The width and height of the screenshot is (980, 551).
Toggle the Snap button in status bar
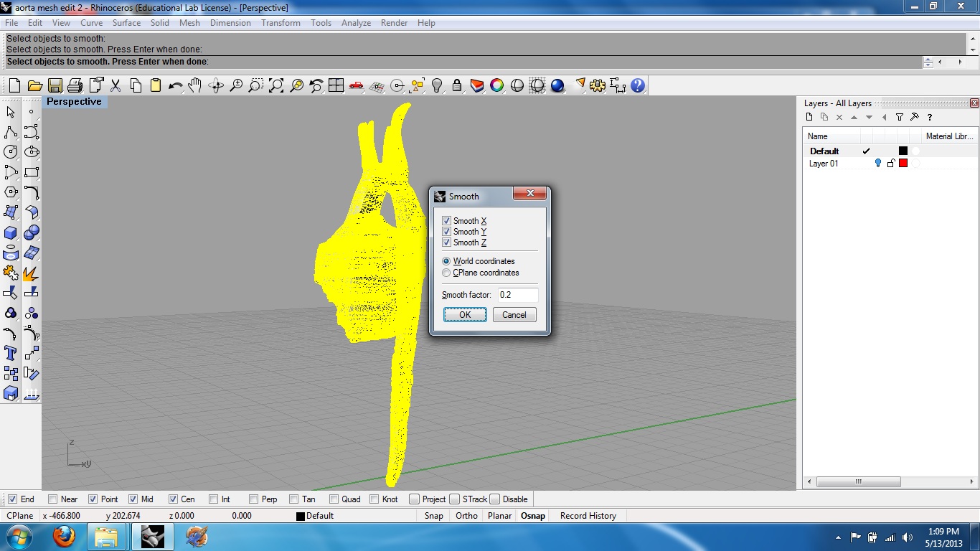pos(433,516)
